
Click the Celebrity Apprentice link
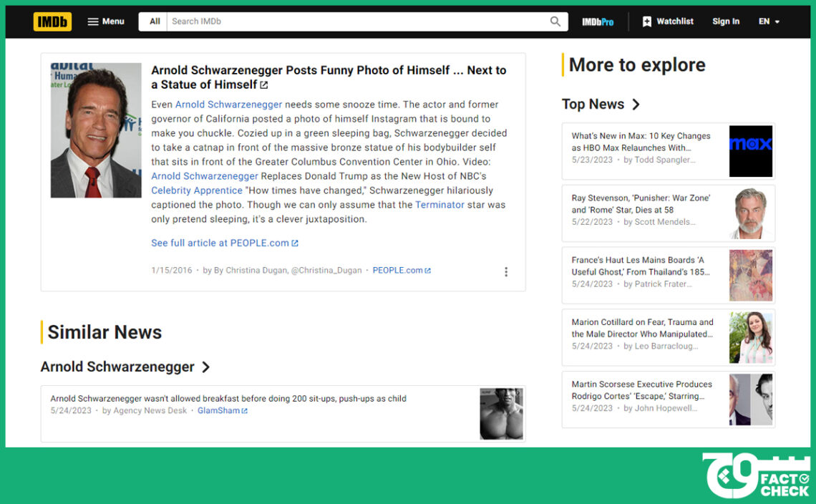pyautogui.click(x=197, y=190)
